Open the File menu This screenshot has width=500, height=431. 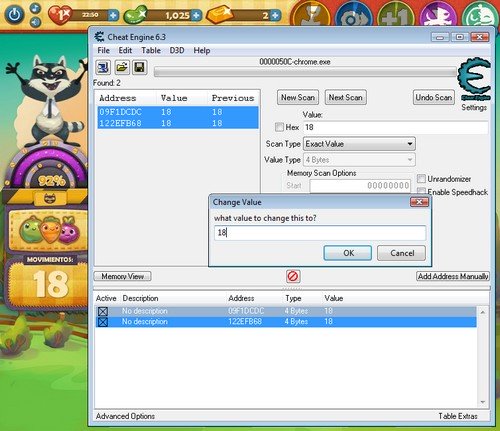pyautogui.click(x=103, y=50)
